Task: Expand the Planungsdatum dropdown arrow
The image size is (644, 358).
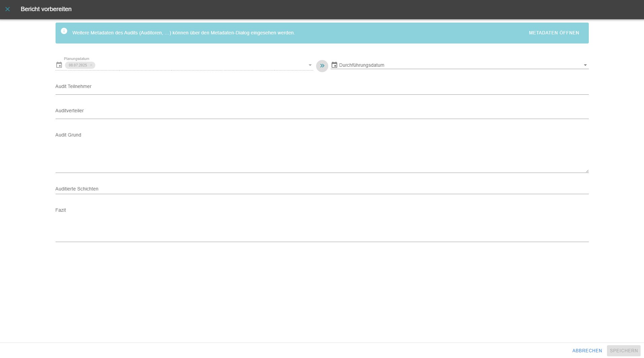Action: (x=310, y=65)
